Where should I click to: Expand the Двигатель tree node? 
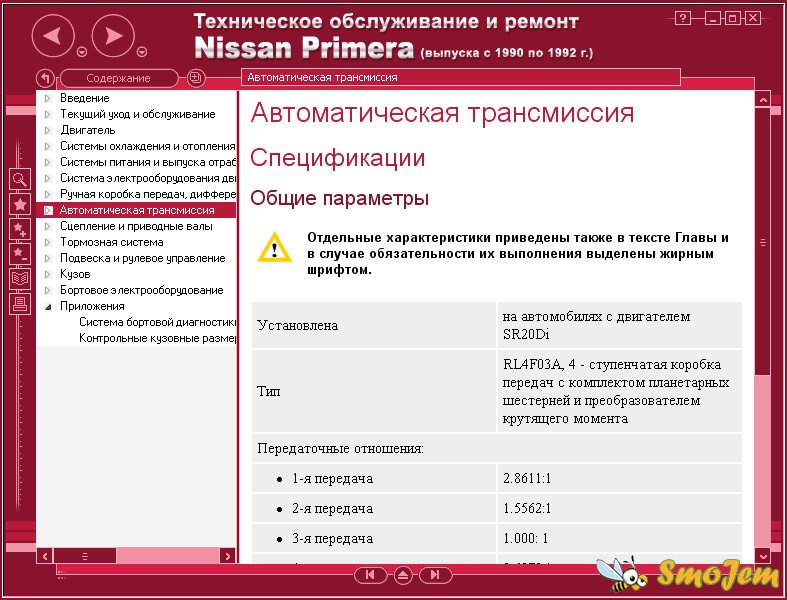tap(48, 131)
